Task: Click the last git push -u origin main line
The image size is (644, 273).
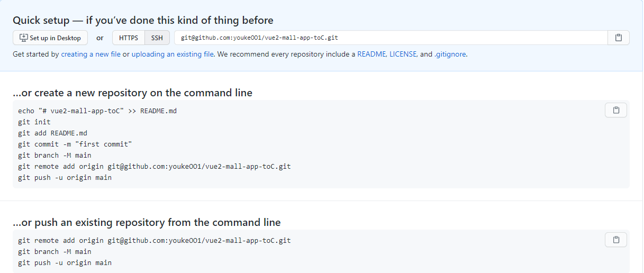Action: [x=65, y=262]
